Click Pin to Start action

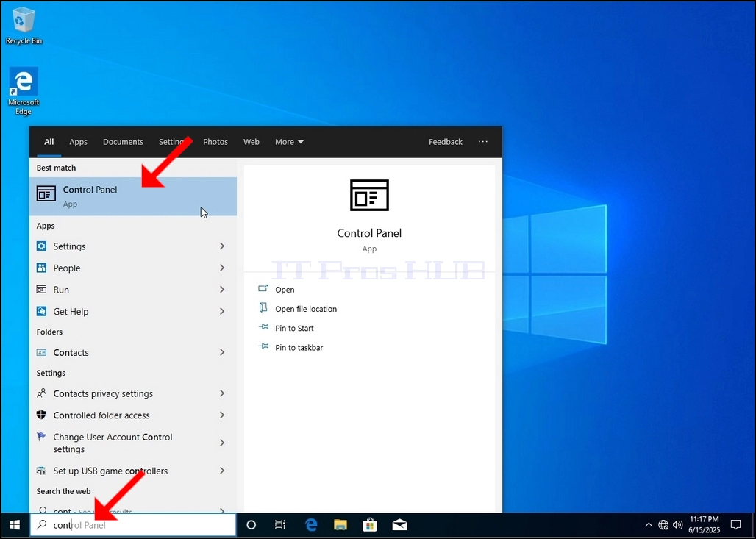coord(295,328)
